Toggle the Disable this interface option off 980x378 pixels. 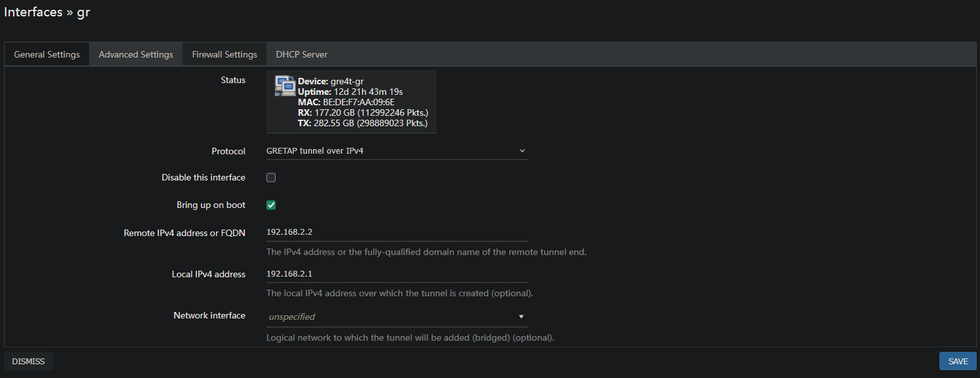(270, 177)
